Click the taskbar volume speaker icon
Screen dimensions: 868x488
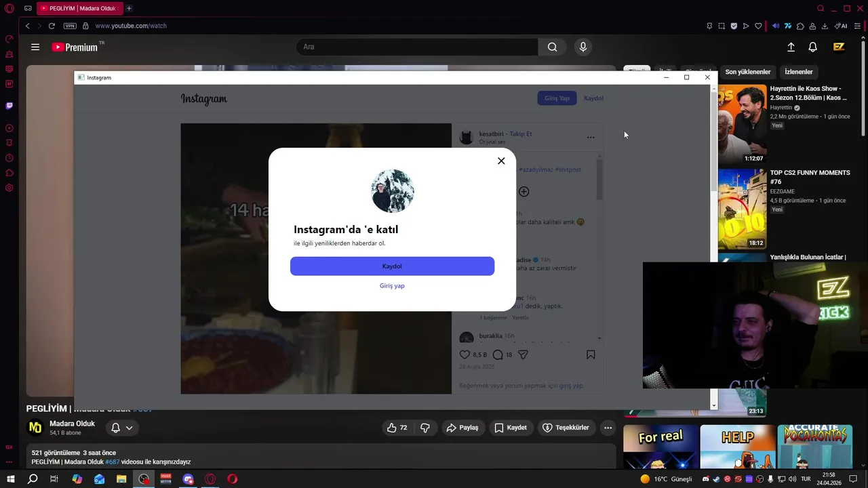tap(793, 479)
